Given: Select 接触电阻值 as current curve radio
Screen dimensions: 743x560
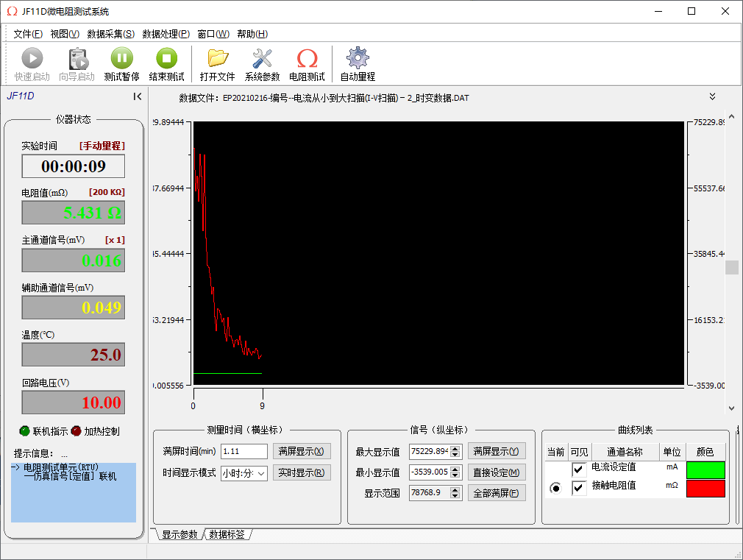Looking at the screenshot, I should click(555, 488).
